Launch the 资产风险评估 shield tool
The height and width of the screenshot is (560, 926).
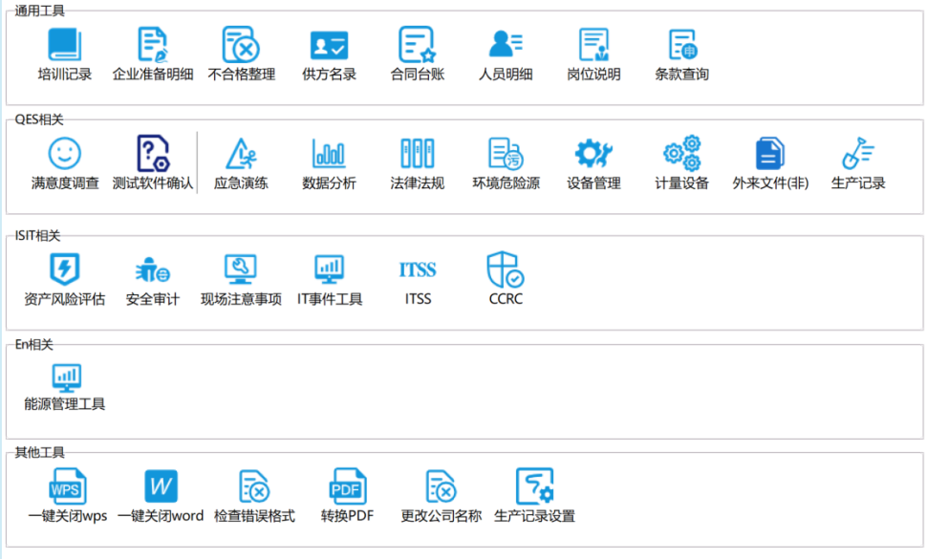pos(65,269)
